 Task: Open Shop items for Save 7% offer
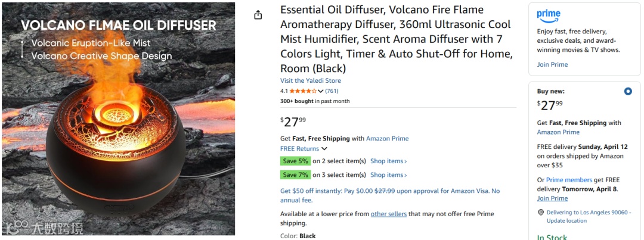388,175
